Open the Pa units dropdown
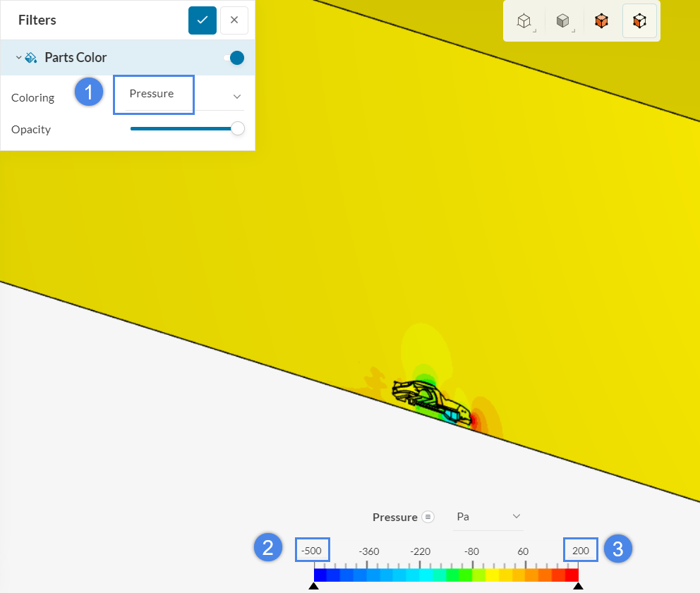The width and height of the screenshot is (700, 593). [488, 517]
